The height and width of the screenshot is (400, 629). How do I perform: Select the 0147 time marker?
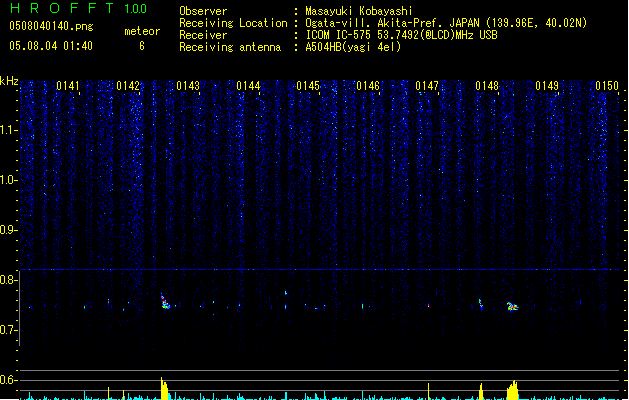point(427,86)
